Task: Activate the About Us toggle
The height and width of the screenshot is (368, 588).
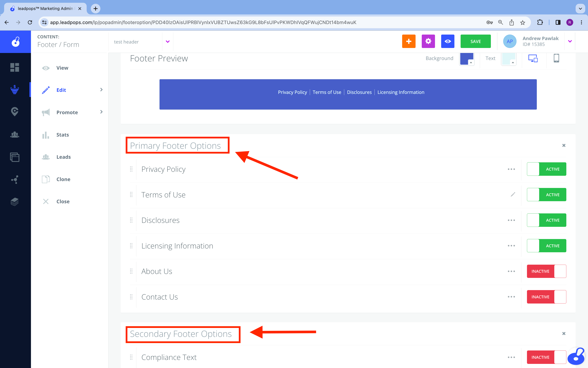Action: (x=546, y=271)
